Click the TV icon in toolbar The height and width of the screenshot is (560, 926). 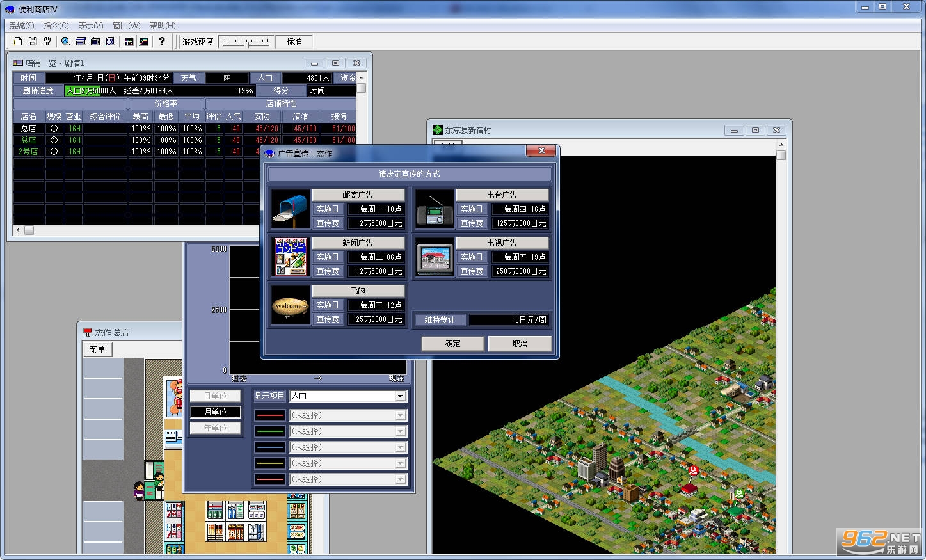pyautogui.click(x=95, y=42)
